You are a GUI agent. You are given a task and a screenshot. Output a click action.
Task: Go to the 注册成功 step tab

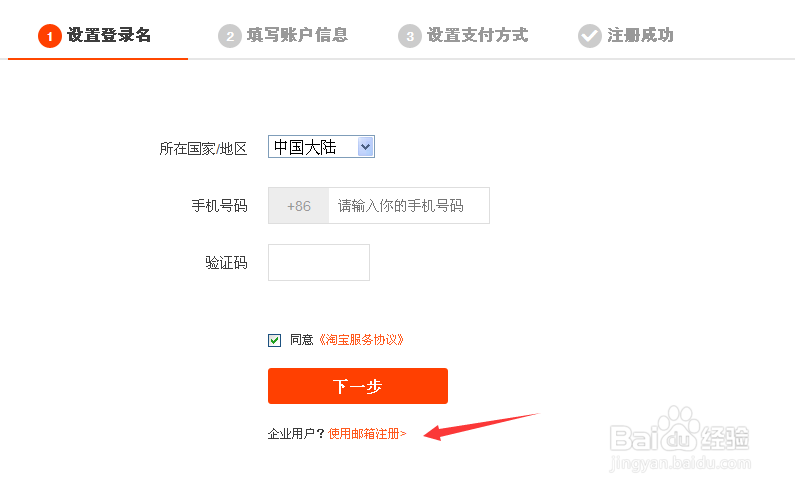coord(640,36)
